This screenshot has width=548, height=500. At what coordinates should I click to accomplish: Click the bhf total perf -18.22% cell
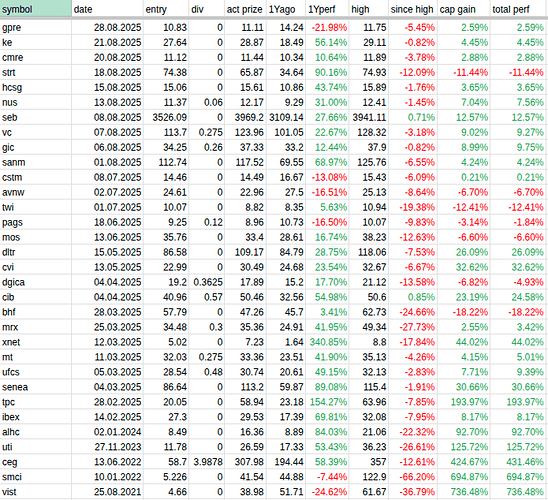tap(519, 312)
